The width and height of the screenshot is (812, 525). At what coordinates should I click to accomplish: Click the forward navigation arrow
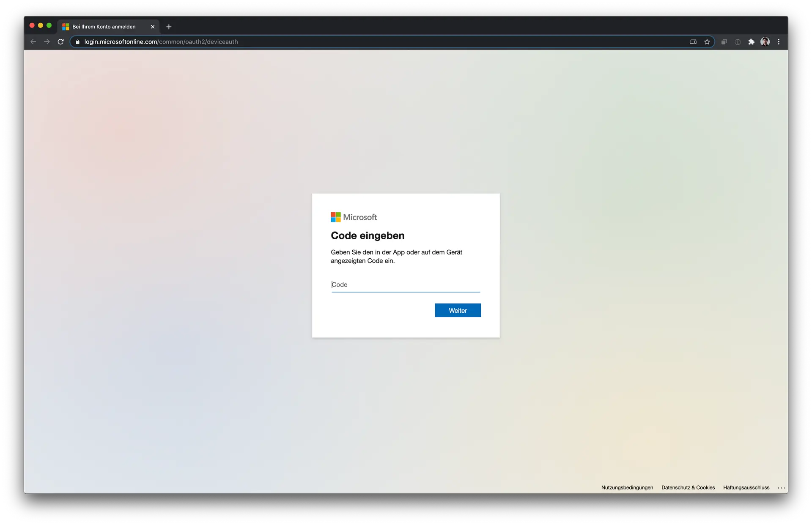[x=47, y=41]
